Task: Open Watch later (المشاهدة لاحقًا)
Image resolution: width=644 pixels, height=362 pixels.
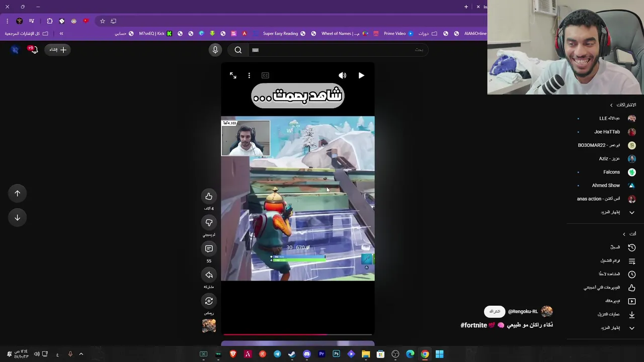Action: pos(617,274)
